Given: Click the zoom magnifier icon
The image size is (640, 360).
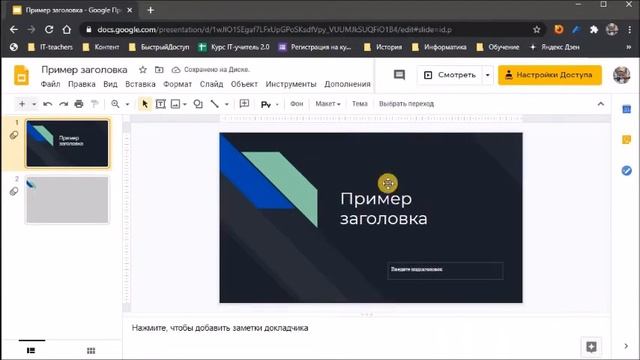Looking at the screenshot, I should pyautogui.click(x=116, y=104).
